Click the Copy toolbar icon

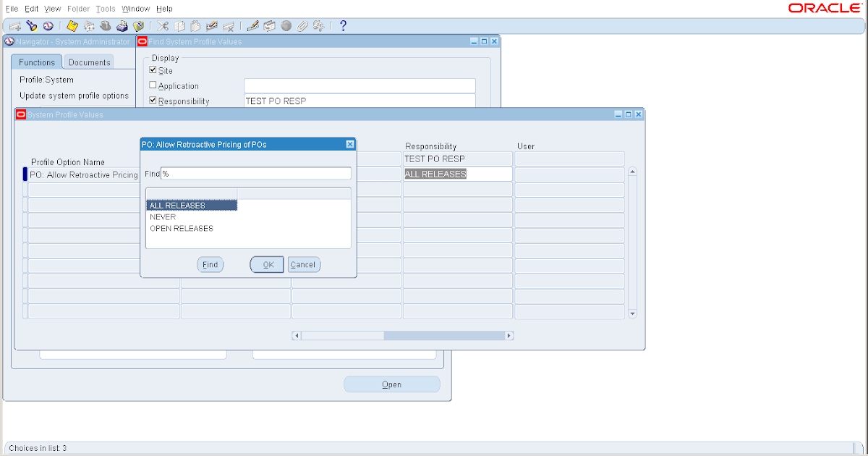[x=179, y=25]
